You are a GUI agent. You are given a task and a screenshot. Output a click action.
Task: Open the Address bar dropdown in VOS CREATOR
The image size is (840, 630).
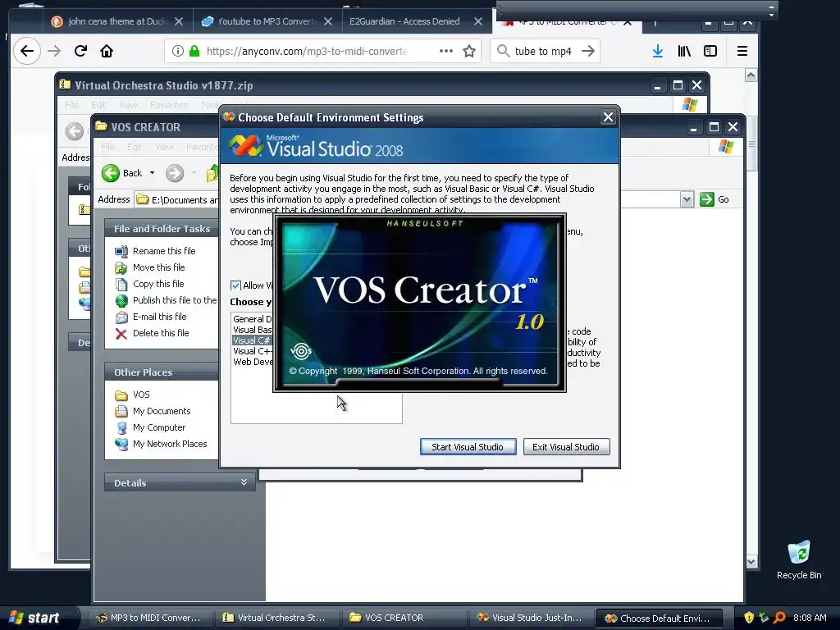click(687, 200)
